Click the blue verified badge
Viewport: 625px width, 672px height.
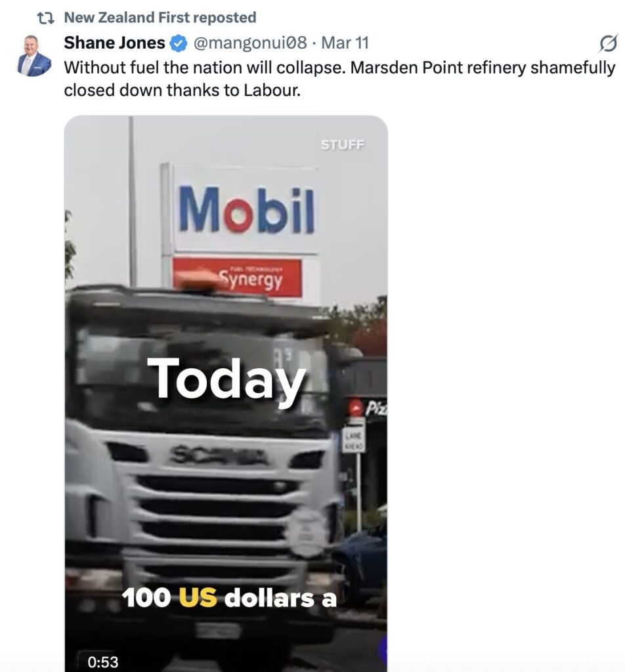click(x=179, y=43)
